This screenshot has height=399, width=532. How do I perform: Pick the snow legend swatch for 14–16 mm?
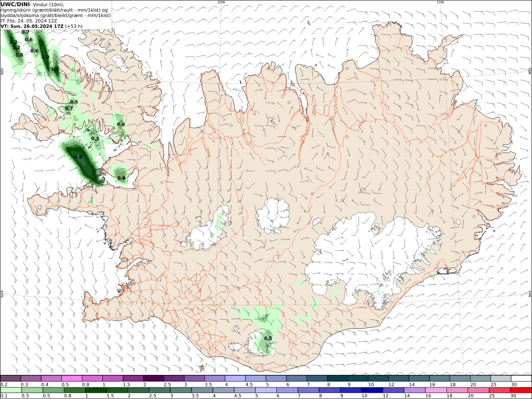[x=419, y=378]
